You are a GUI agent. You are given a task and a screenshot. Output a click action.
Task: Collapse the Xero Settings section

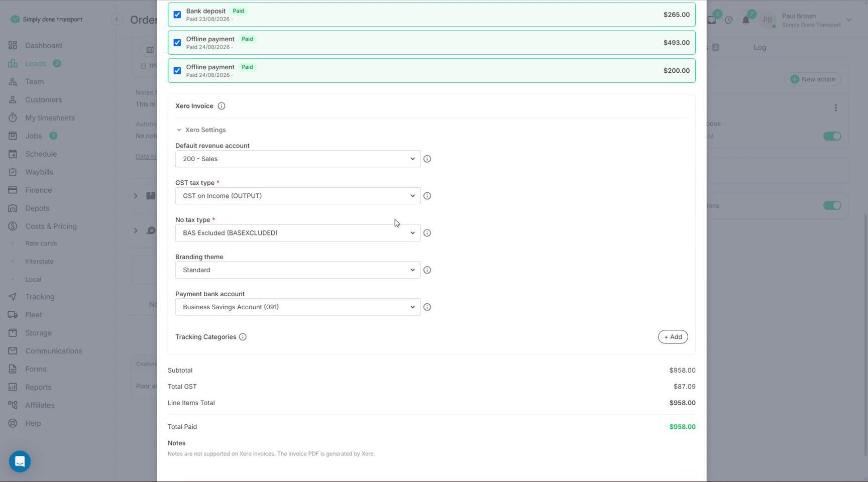pyautogui.click(x=201, y=130)
